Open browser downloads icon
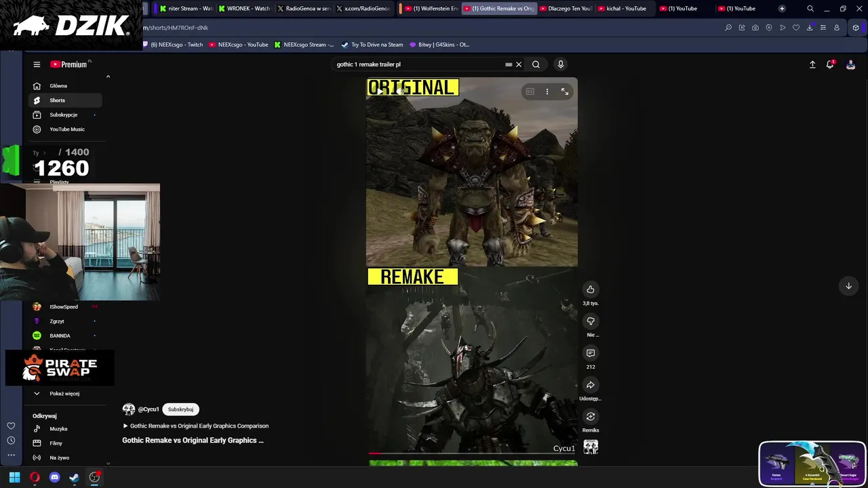 click(810, 28)
